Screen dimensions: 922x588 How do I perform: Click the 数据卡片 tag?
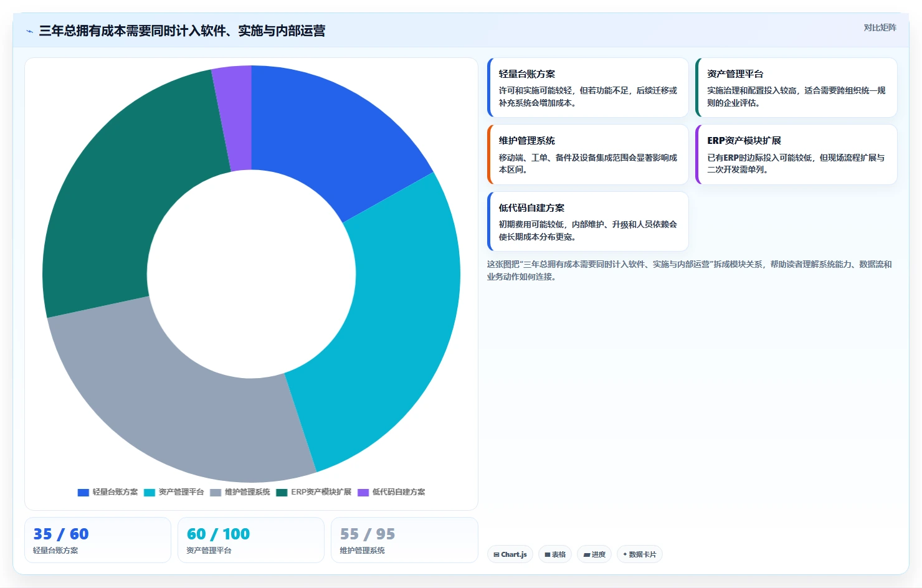pos(639,554)
